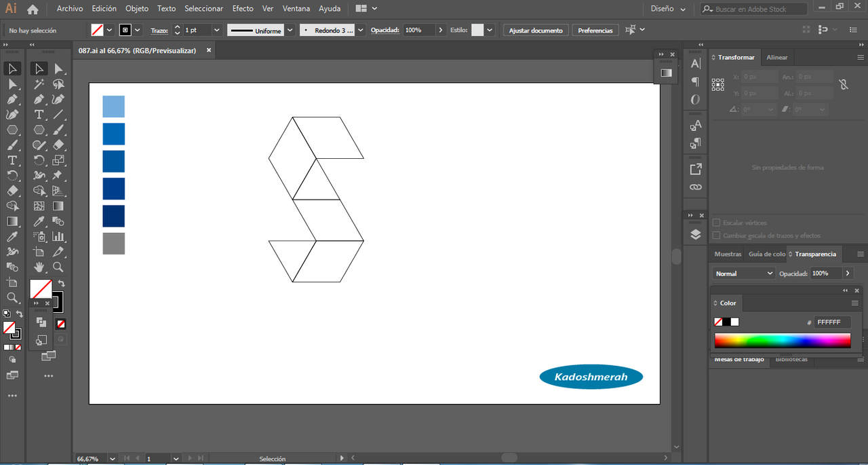Open the Ventana menu
This screenshot has width=868, height=465.
pyautogui.click(x=296, y=9)
